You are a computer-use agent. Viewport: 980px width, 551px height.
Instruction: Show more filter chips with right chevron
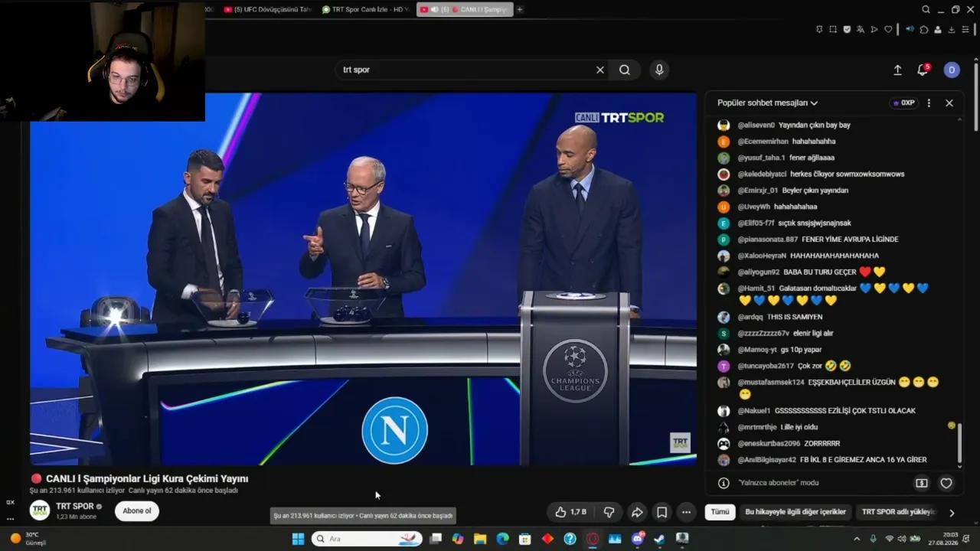[x=952, y=513]
